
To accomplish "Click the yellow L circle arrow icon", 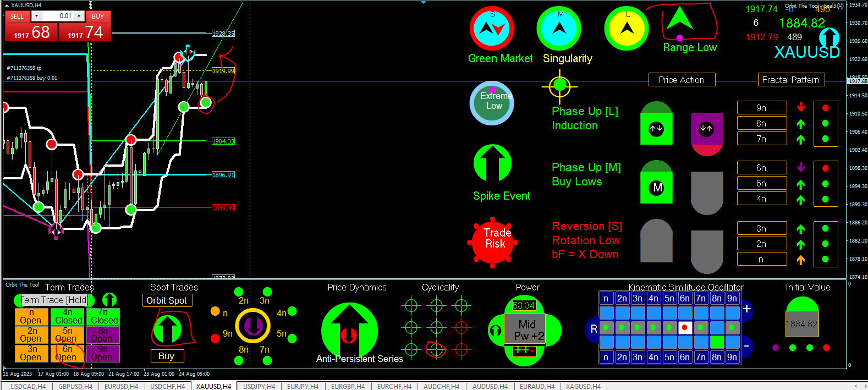I will click(x=627, y=29).
